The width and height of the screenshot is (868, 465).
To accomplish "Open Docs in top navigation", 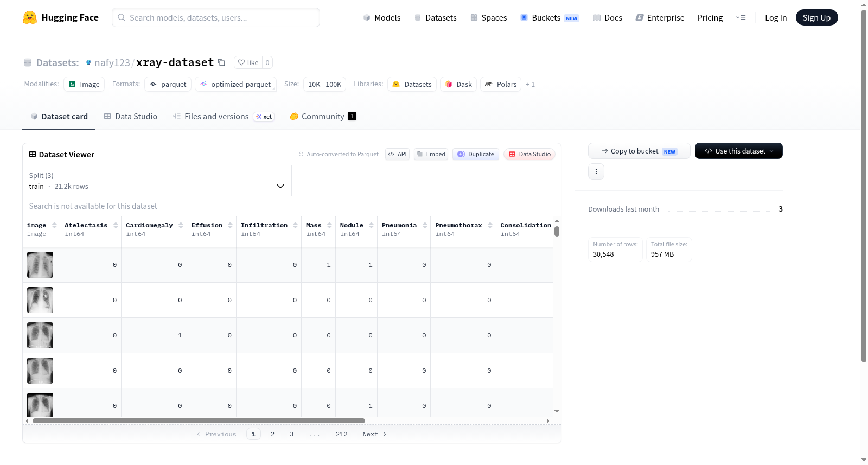I will click(x=608, y=18).
